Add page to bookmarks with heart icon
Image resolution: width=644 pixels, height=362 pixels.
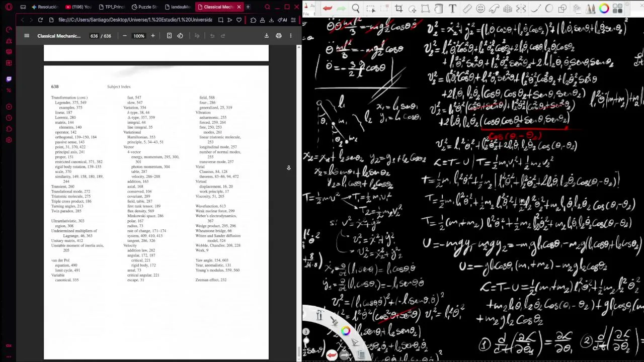[x=239, y=20]
